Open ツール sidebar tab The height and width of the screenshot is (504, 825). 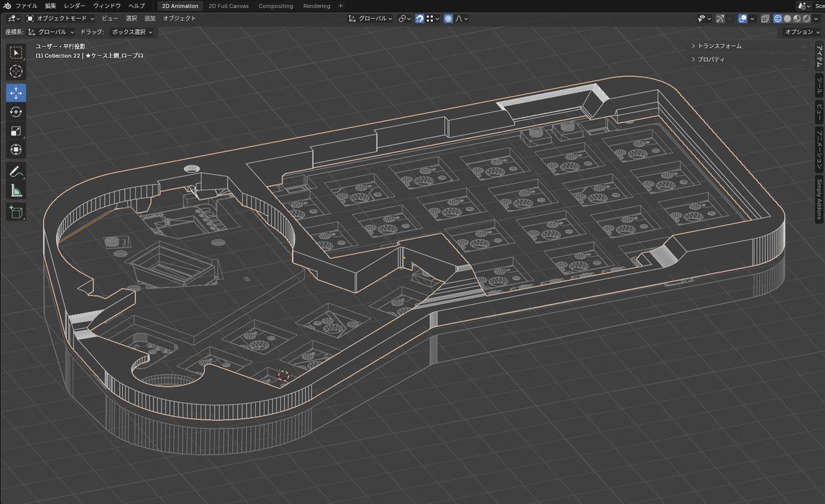819,85
